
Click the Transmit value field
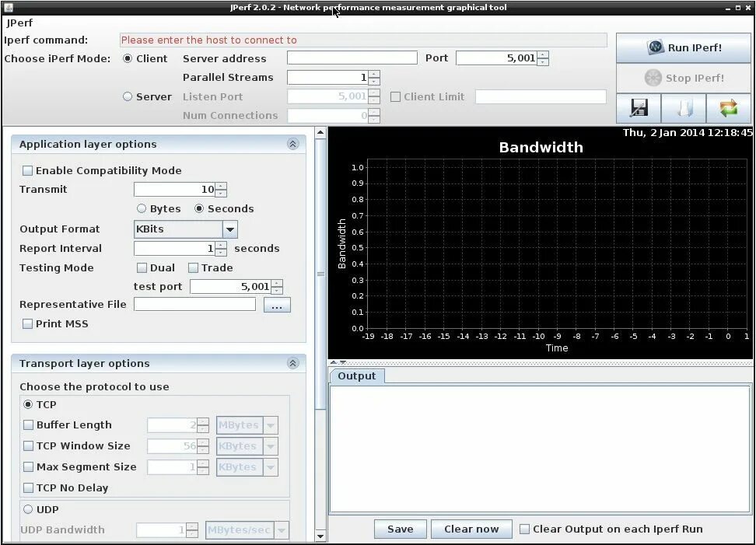point(174,190)
